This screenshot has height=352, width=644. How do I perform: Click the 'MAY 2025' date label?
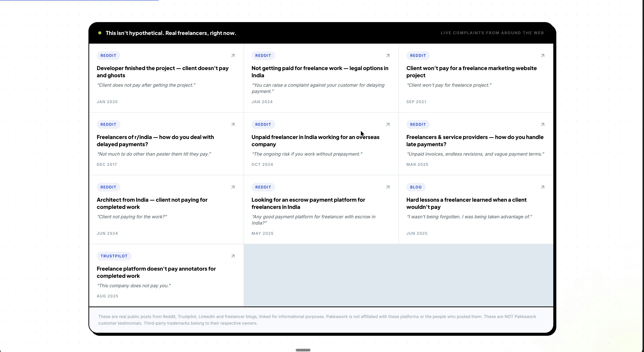(262, 234)
